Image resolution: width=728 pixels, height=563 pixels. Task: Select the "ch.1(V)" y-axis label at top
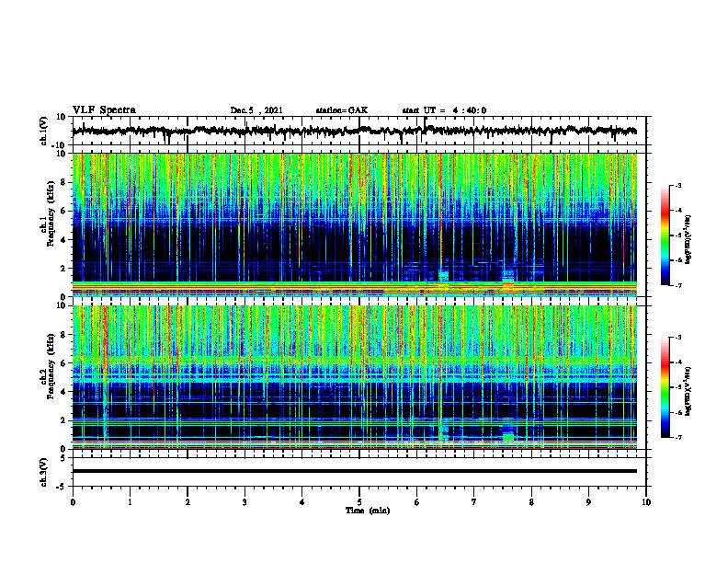[44, 131]
